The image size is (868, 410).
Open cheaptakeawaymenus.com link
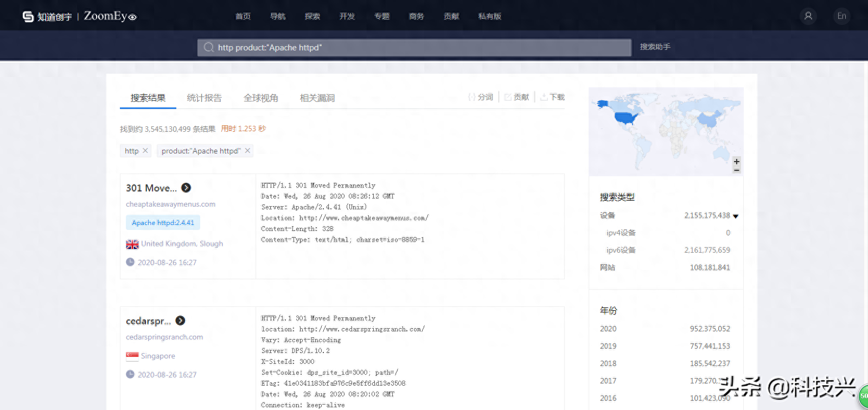click(171, 204)
